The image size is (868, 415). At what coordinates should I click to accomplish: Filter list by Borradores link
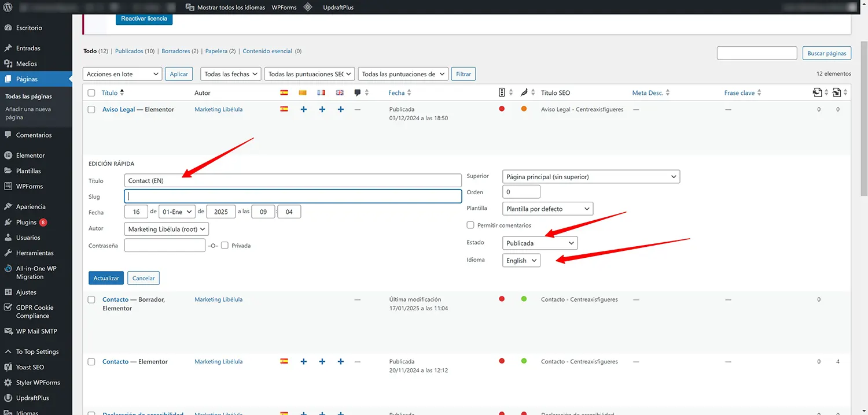tap(176, 51)
